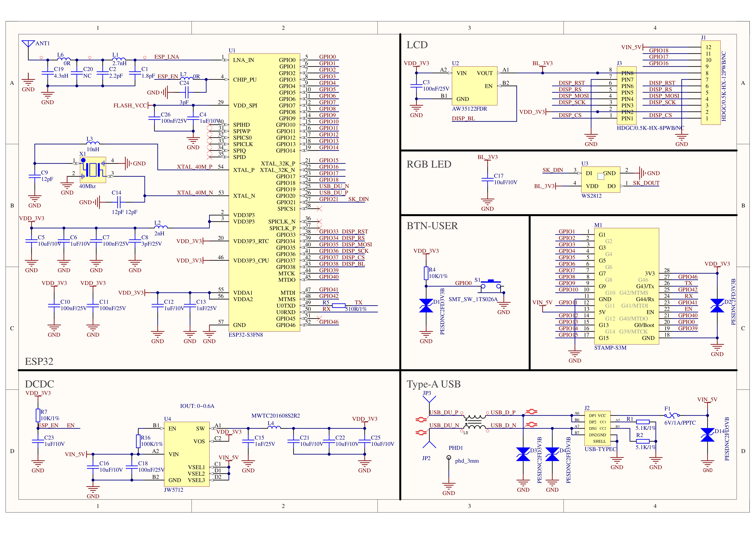756x534 pixels.
Task: Click the SK_DOUT net label
Action: 646,183
